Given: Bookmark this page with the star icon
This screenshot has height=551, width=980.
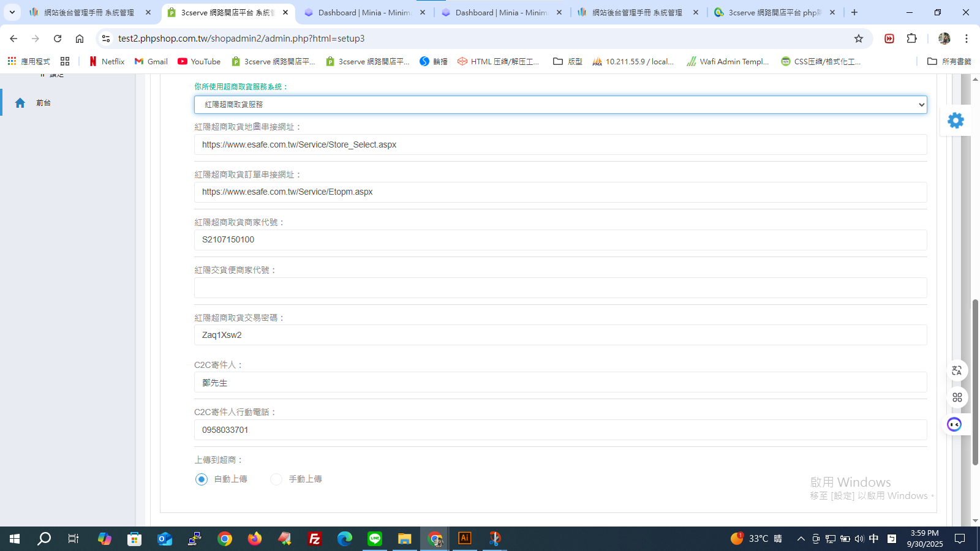Looking at the screenshot, I should (x=859, y=39).
